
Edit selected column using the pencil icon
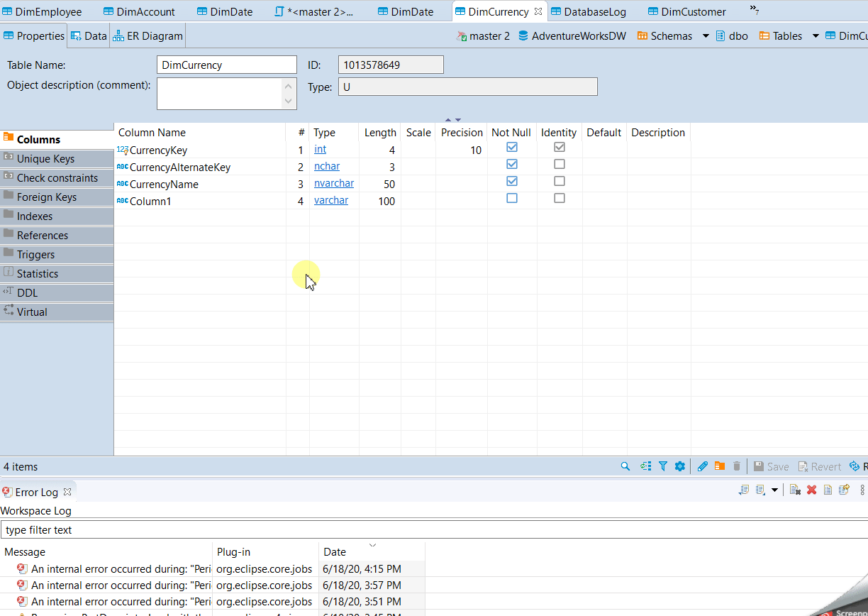click(x=703, y=466)
